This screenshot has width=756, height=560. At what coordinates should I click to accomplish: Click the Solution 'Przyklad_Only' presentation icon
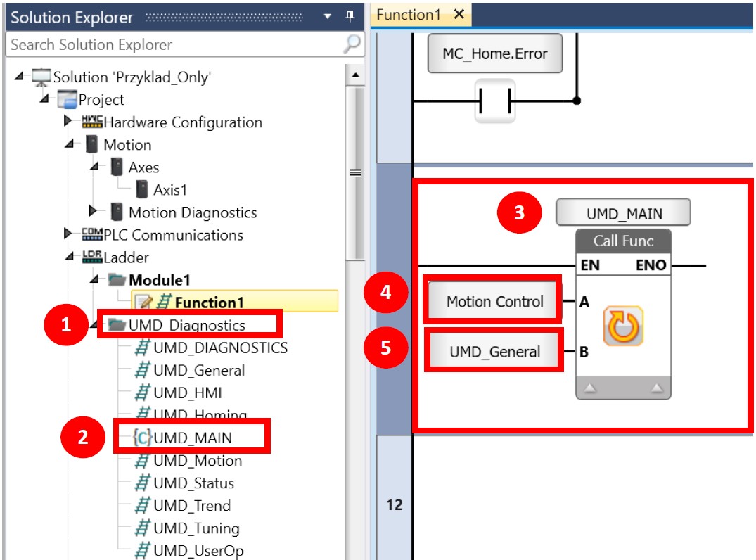pyautogui.click(x=41, y=77)
